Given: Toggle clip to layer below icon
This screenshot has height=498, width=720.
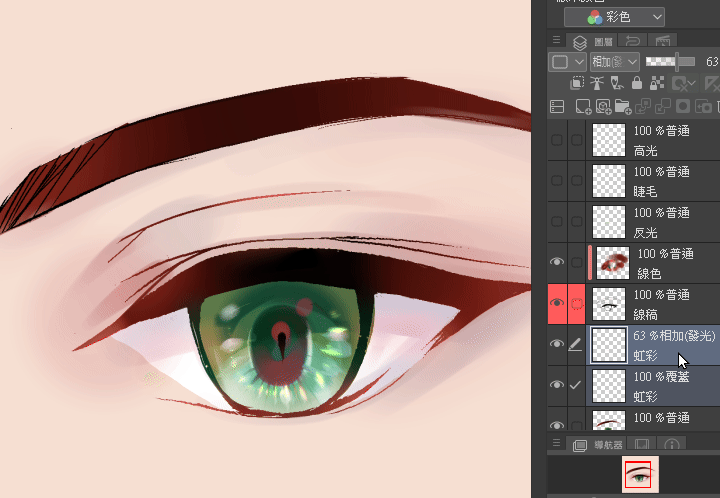Looking at the screenshot, I should click(x=577, y=83).
